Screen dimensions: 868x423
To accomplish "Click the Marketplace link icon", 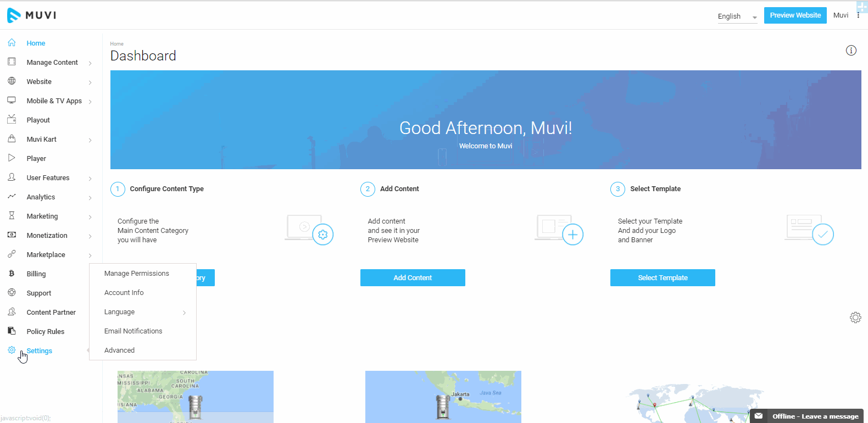I will tap(12, 254).
